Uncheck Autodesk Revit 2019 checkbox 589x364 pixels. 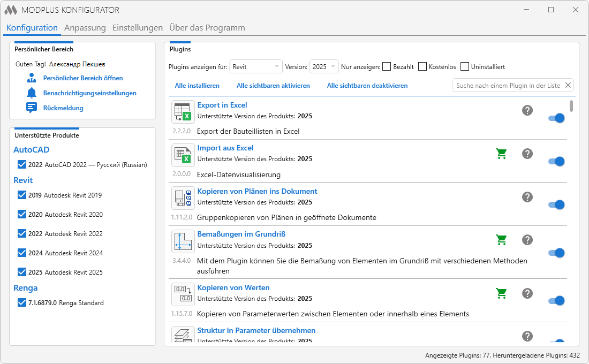point(22,195)
